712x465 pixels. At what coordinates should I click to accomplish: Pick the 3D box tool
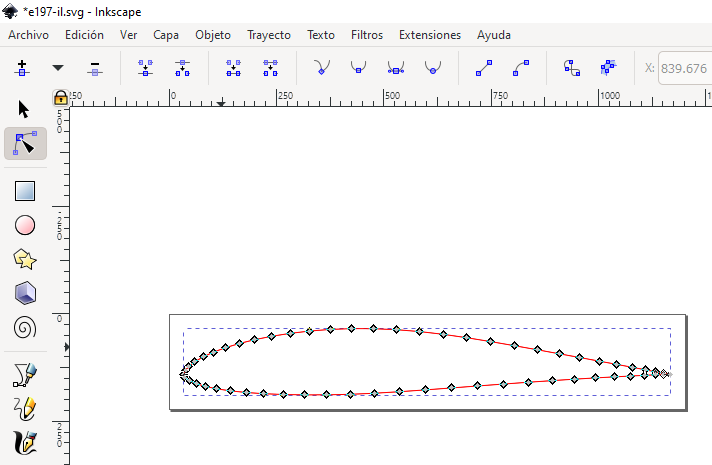25,293
